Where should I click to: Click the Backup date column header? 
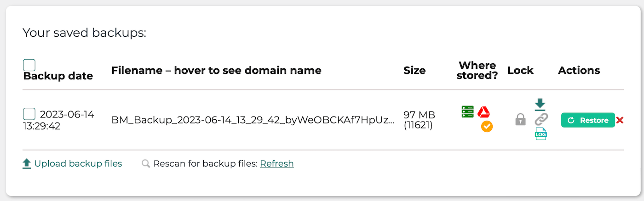tap(58, 76)
